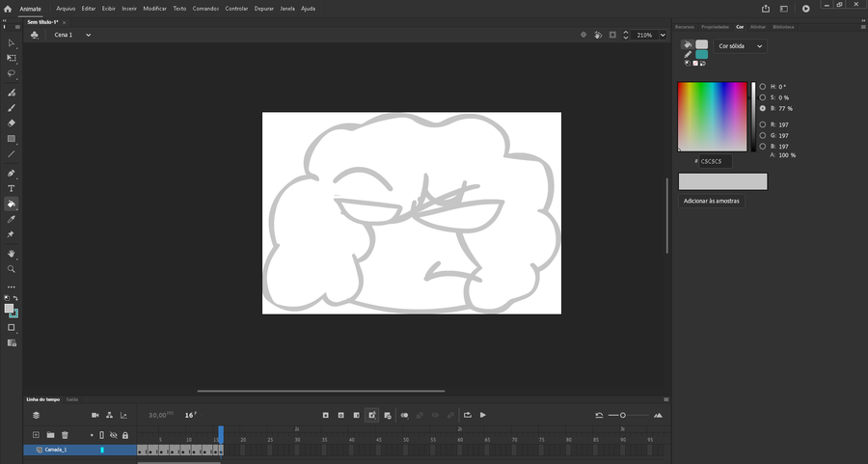Viewport: 868px width, 464px height.
Task: Open the Ajuda menu
Action: [x=309, y=9]
